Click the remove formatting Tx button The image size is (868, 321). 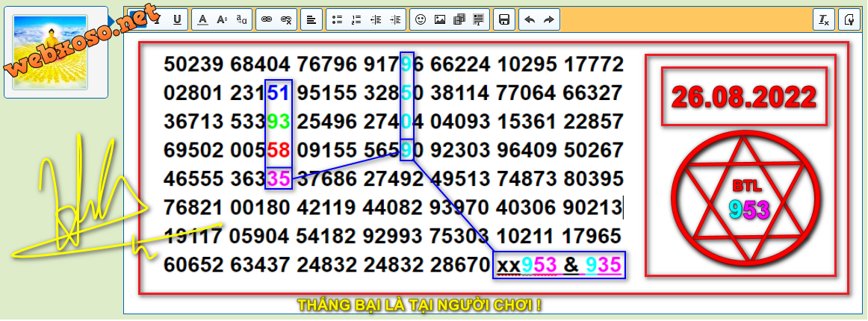(824, 20)
